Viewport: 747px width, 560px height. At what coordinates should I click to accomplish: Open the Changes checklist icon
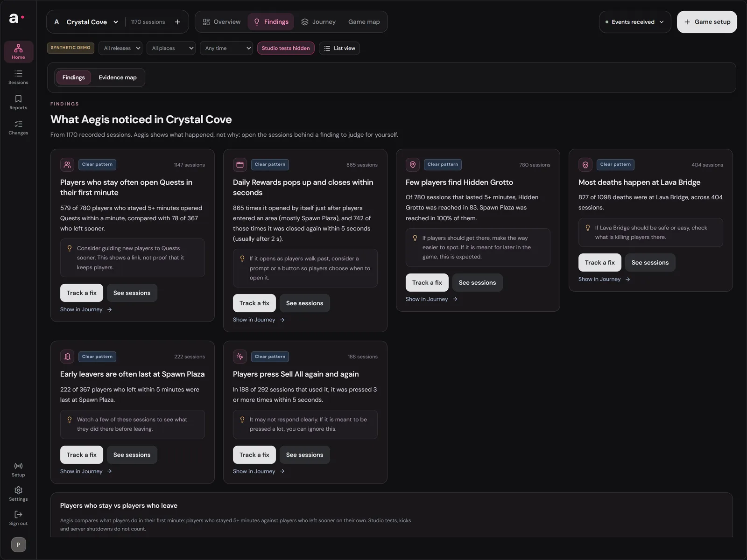(18, 127)
